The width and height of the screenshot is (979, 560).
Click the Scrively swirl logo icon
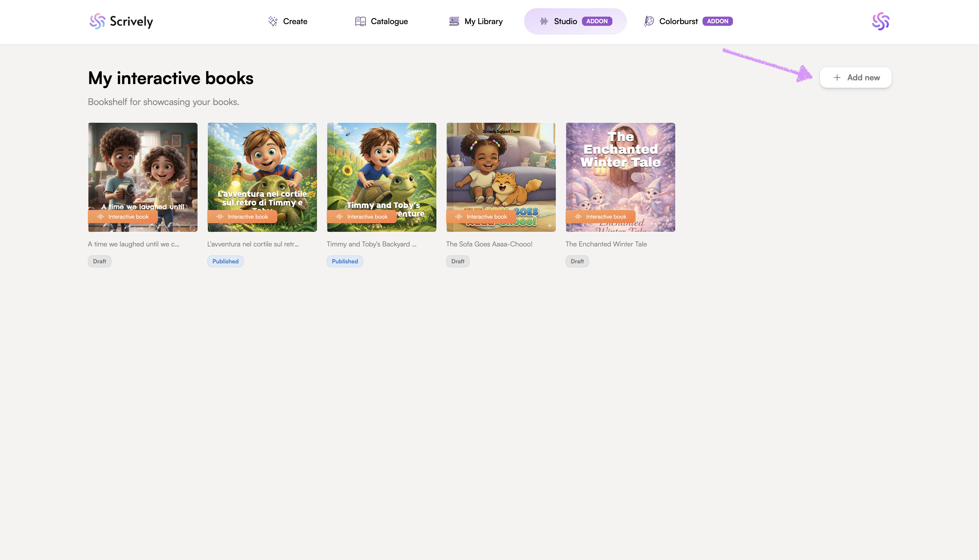tap(97, 22)
